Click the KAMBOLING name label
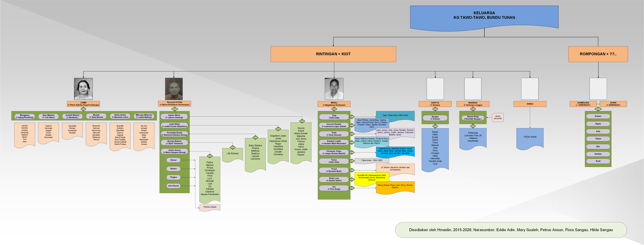The image size is (644, 245). 583,104
